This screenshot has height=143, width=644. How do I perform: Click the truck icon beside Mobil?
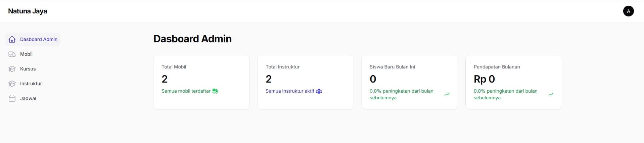(12, 54)
